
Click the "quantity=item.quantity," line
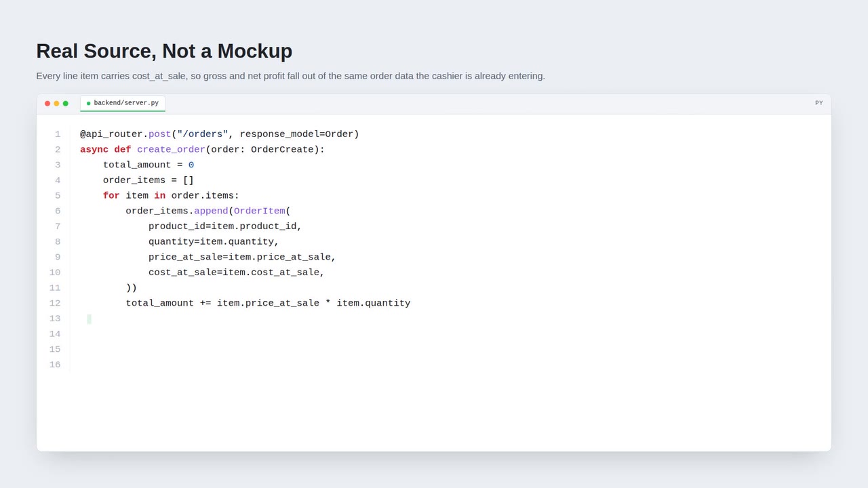click(x=214, y=242)
